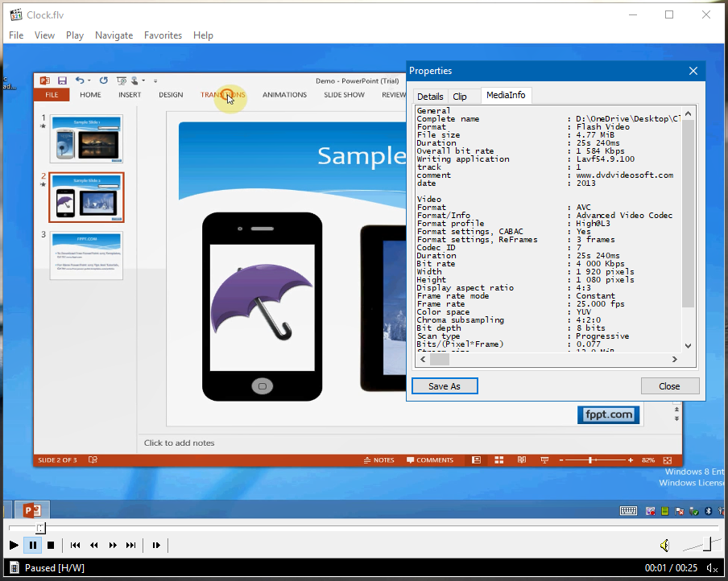This screenshot has height=581, width=728.
Task: Click the Save As button
Action: 445,386
